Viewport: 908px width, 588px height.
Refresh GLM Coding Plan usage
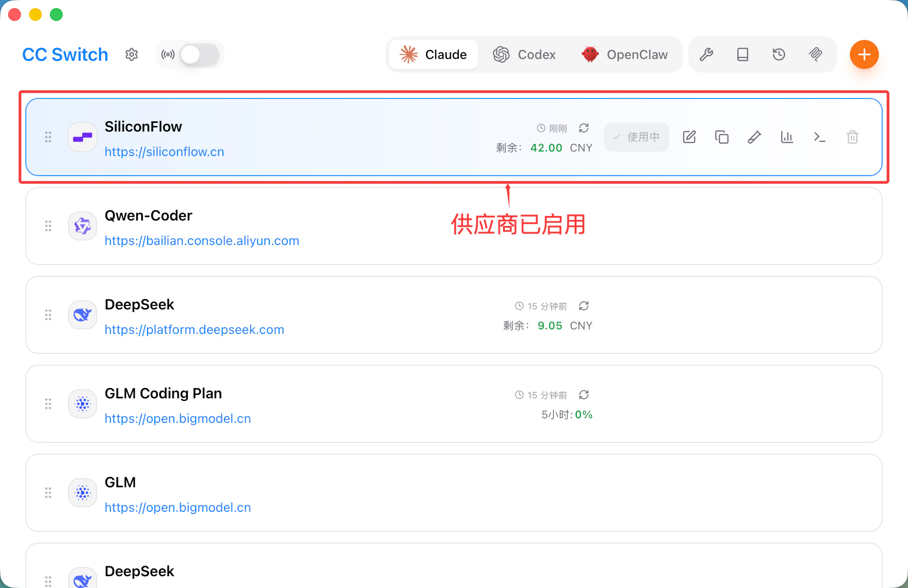pos(584,395)
